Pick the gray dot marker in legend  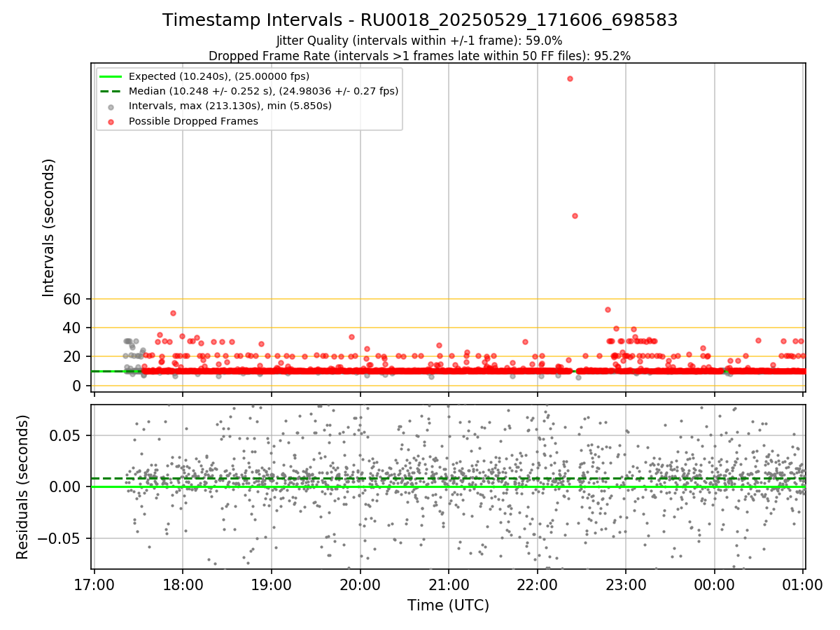pos(112,106)
